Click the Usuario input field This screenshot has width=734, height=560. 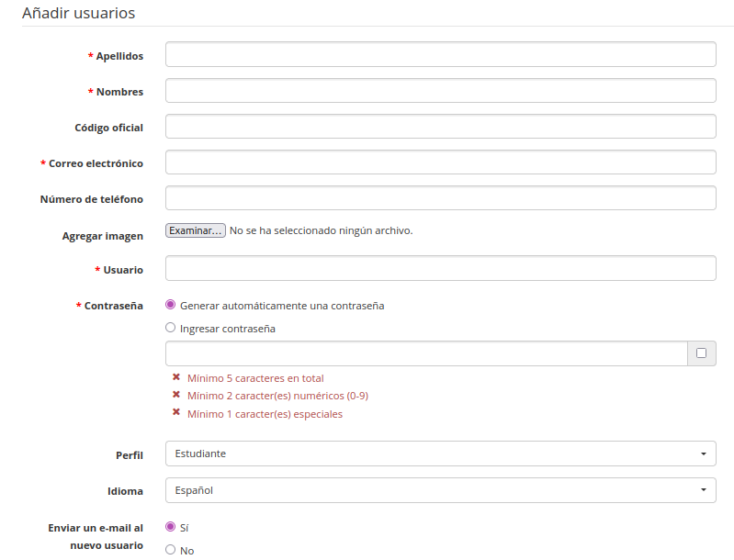440,268
